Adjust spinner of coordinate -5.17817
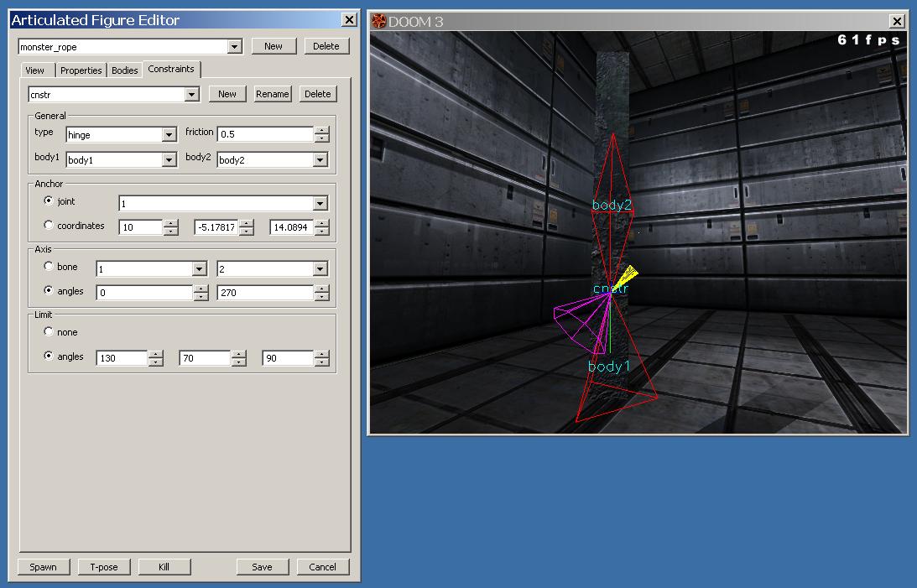Image resolution: width=917 pixels, height=588 pixels. click(x=246, y=227)
